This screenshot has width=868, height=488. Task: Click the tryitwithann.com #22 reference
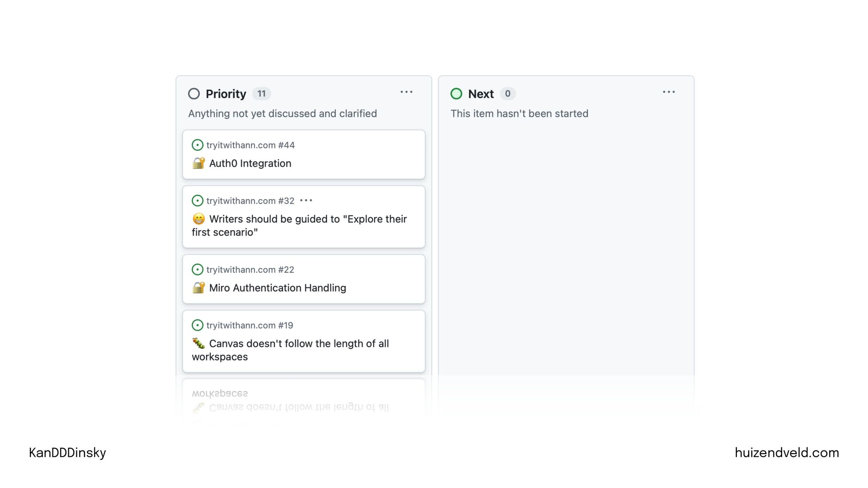(250, 270)
